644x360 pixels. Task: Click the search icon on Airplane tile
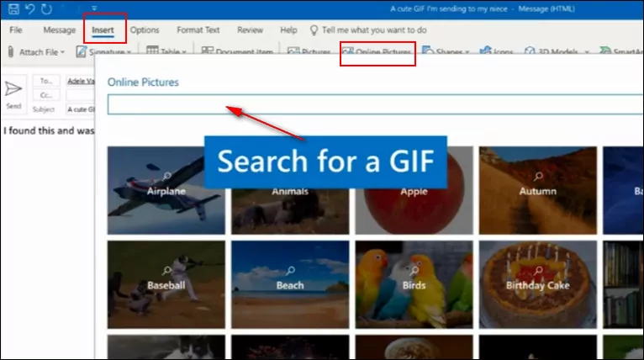tap(166, 177)
